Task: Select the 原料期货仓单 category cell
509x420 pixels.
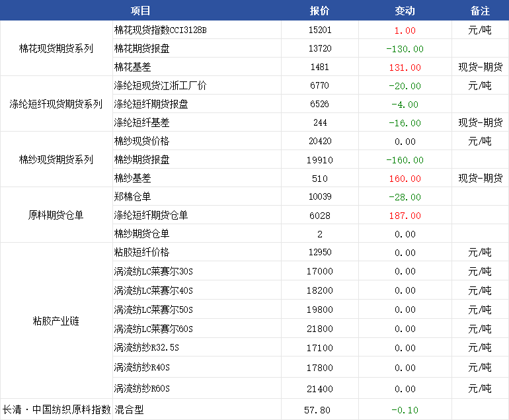Action: tap(56, 215)
